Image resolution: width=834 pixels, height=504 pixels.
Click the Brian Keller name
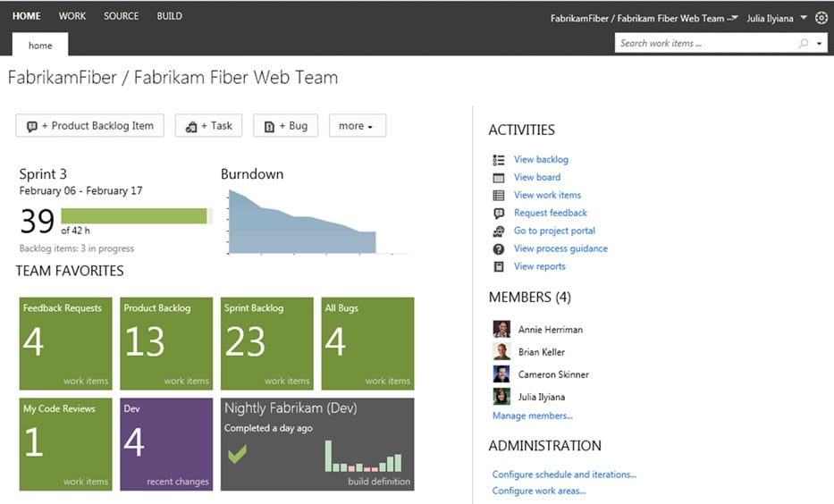coord(542,352)
